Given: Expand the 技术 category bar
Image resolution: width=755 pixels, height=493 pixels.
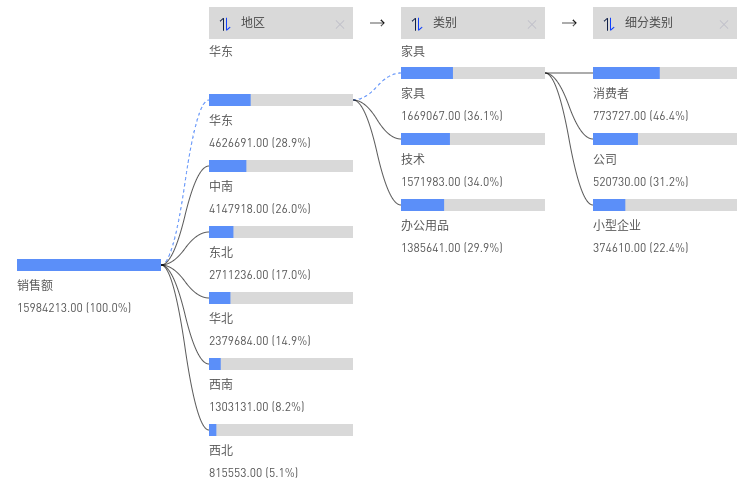Looking at the screenshot, I should point(473,139).
